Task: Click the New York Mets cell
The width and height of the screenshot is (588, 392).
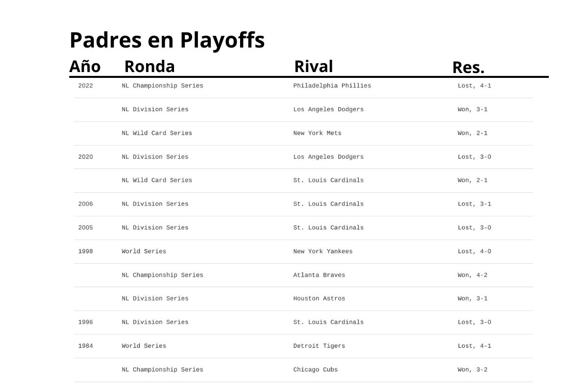Action: tap(318, 133)
